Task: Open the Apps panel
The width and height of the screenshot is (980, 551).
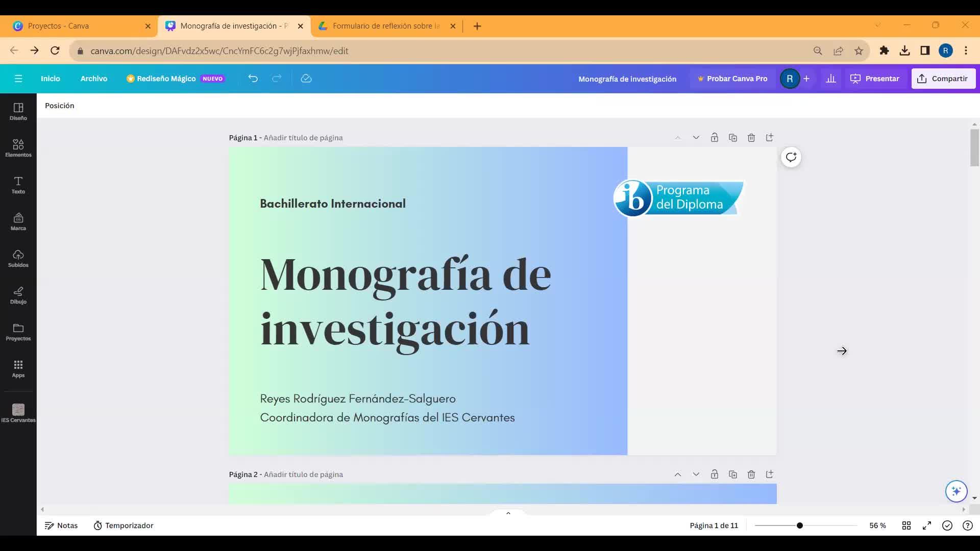Action: (x=18, y=368)
